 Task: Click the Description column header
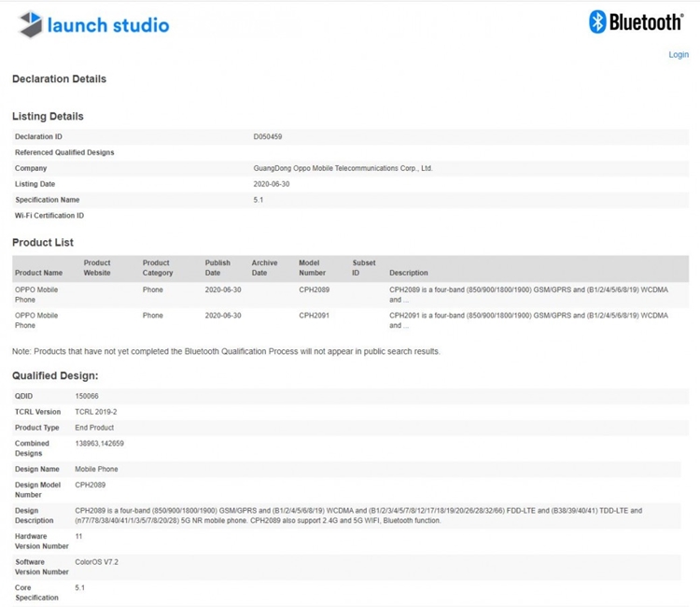coord(409,273)
